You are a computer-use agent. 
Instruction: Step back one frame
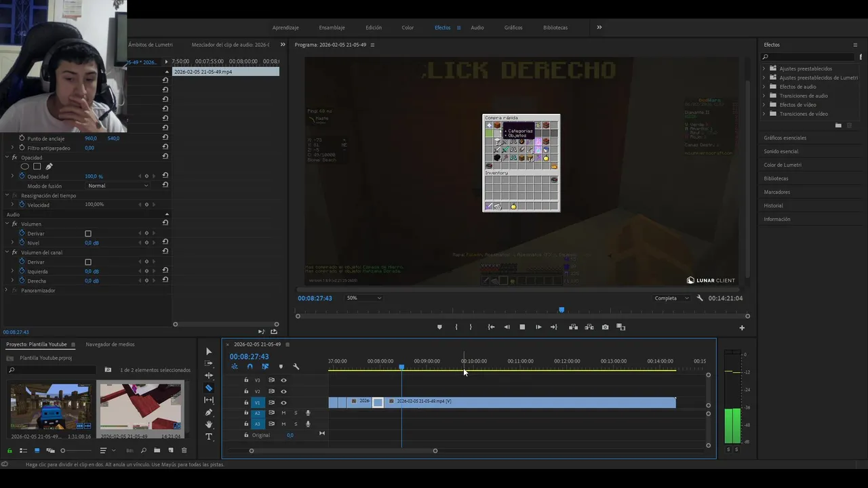(507, 327)
